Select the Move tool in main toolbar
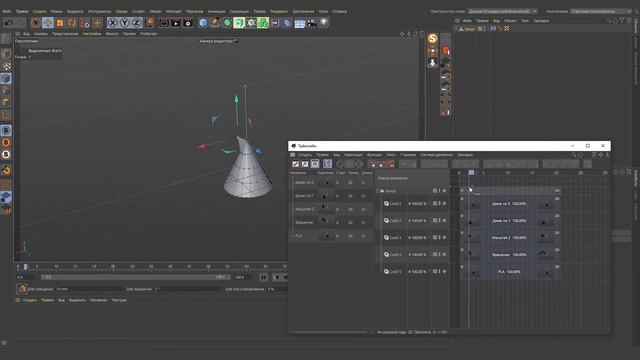640x360 pixels. 48,23
